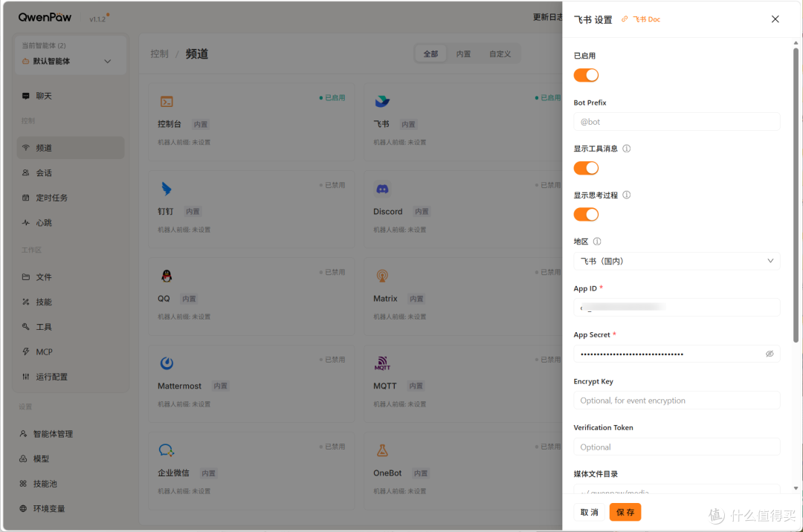Select the 全部 filter tab

pyautogui.click(x=430, y=53)
